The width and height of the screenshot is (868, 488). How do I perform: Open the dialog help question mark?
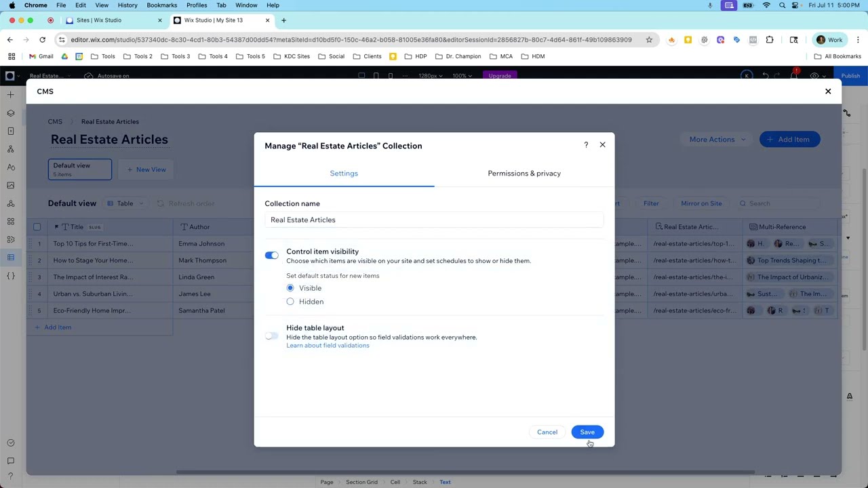(x=586, y=145)
